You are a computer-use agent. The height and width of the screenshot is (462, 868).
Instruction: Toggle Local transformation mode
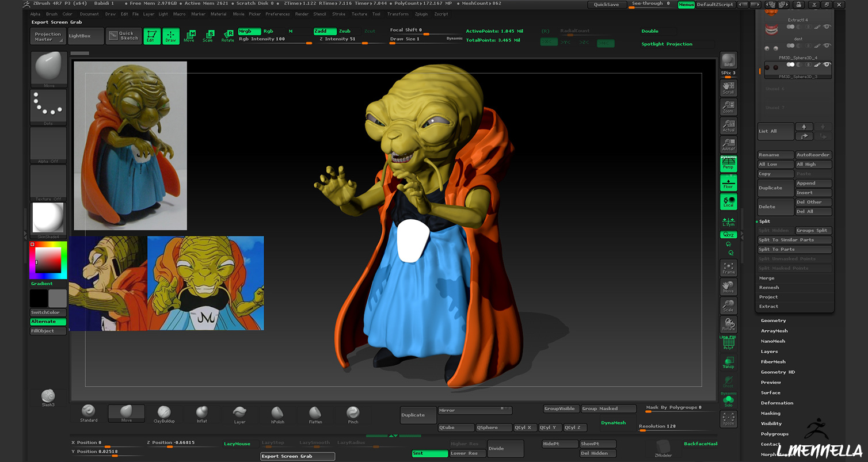(729, 202)
